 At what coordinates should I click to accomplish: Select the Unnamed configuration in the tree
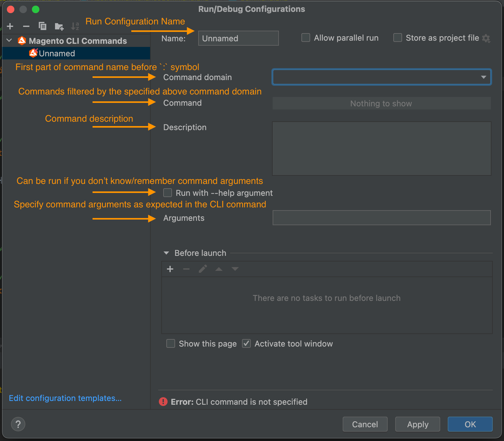tap(76, 53)
